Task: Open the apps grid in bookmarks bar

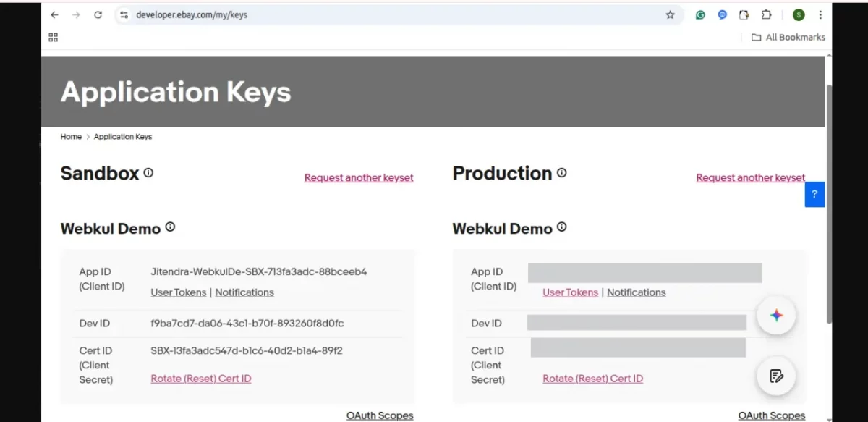Action: tap(53, 37)
